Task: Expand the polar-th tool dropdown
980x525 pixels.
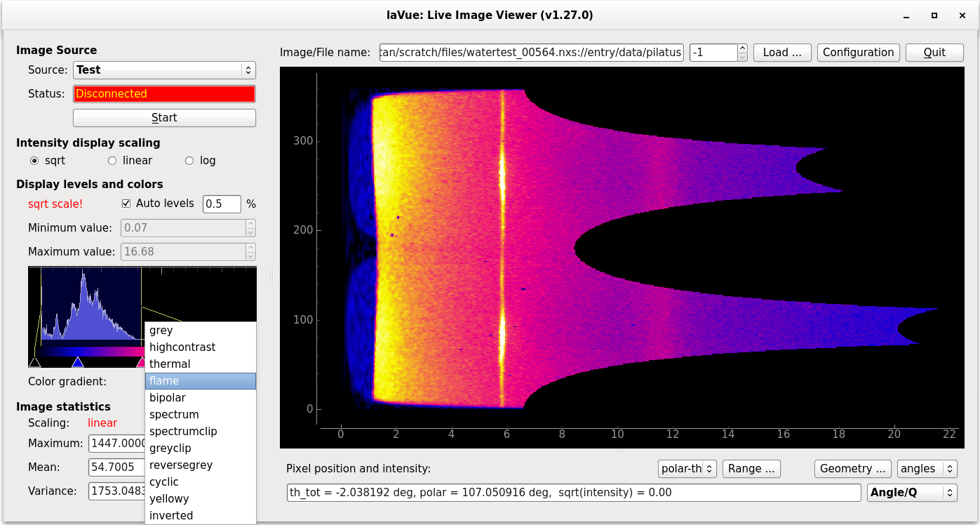Action: click(x=687, y=469)
